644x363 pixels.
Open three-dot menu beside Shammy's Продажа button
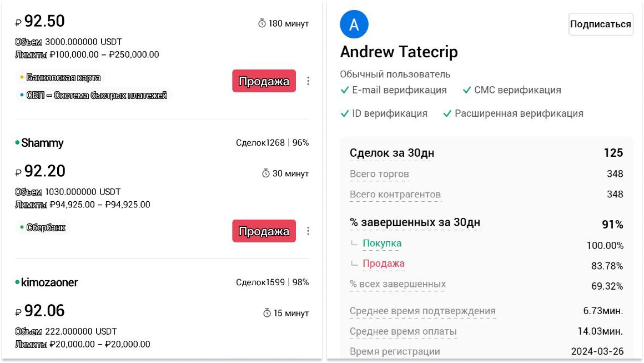click(308, 231)
